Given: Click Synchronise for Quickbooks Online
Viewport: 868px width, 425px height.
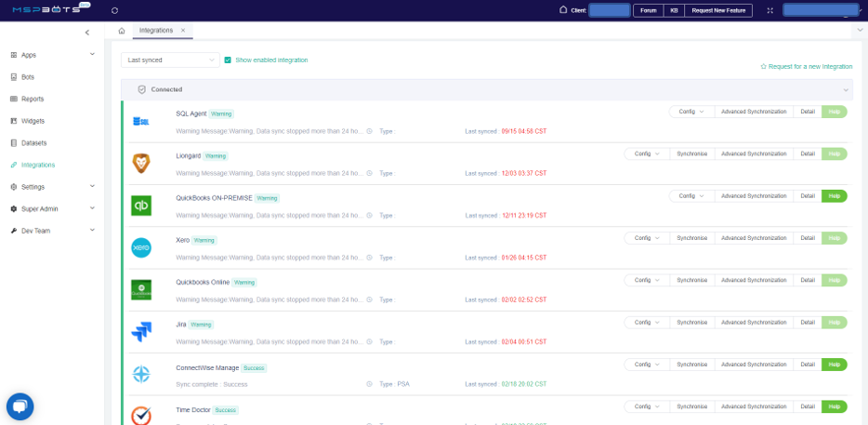Looking at the screenshot, I should [x=692, y=280].
